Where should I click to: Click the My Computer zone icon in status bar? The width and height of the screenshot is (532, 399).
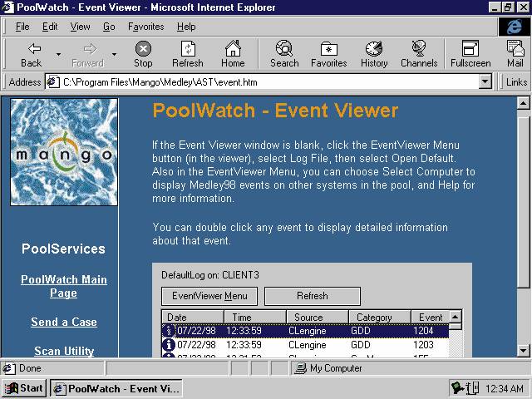[x=300, y=368]
